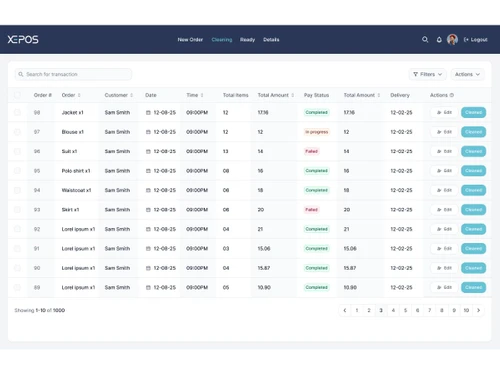Sort the first Total Amount column
Viewport: 500px width, 375px height.
coord(293,95)
